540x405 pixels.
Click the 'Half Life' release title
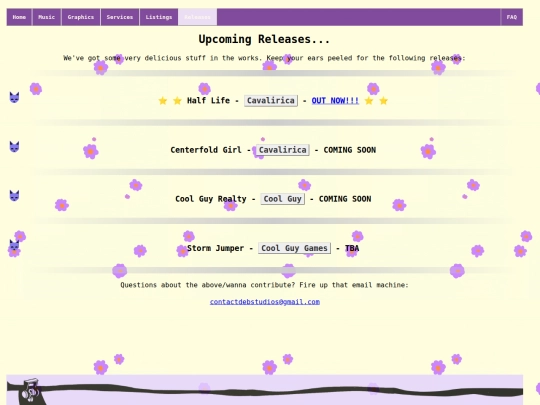(208, 101)
